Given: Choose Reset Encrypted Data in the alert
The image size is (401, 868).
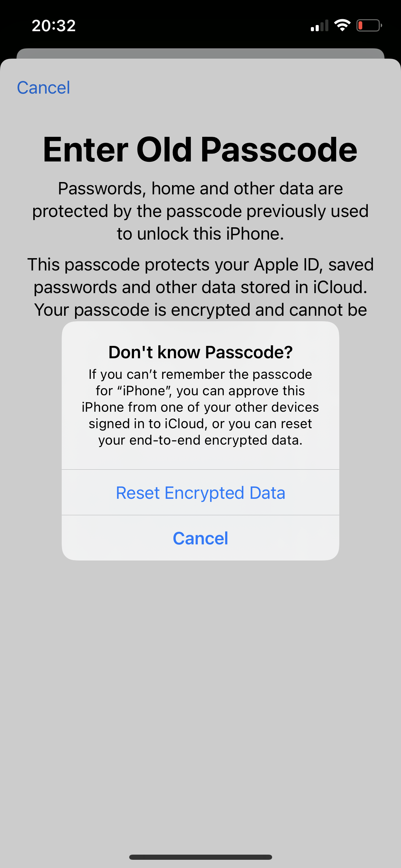Looking at the screenshot, I should [x=200, y=493].
